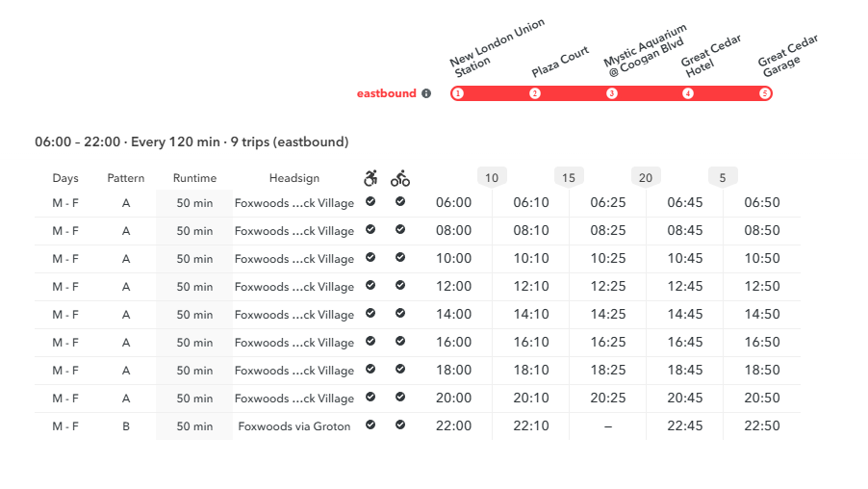Select stop marker 5 Great Cedar Garage

[764, 93]
